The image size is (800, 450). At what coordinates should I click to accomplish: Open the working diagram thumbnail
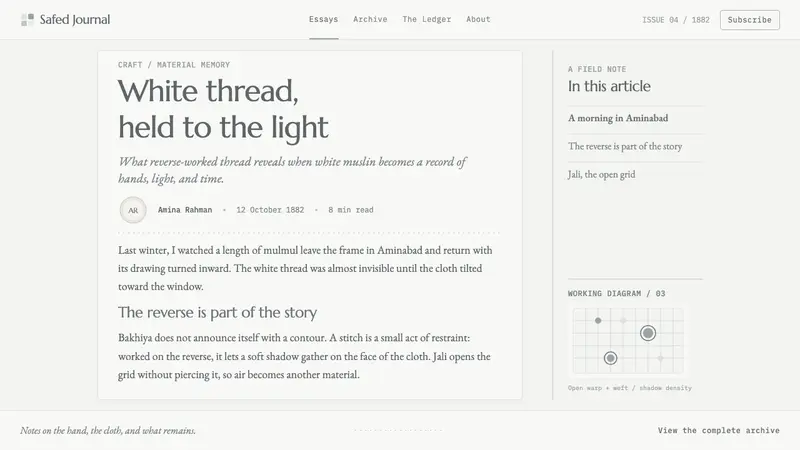(628, 341)
